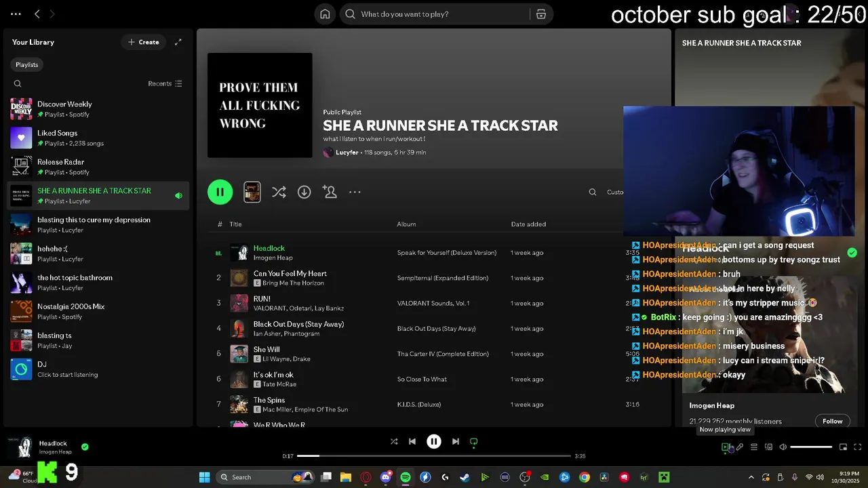Viewport: 868px width, 488px height.
Task: Open Lucyfer profile link
Action: tap(347, 152)
